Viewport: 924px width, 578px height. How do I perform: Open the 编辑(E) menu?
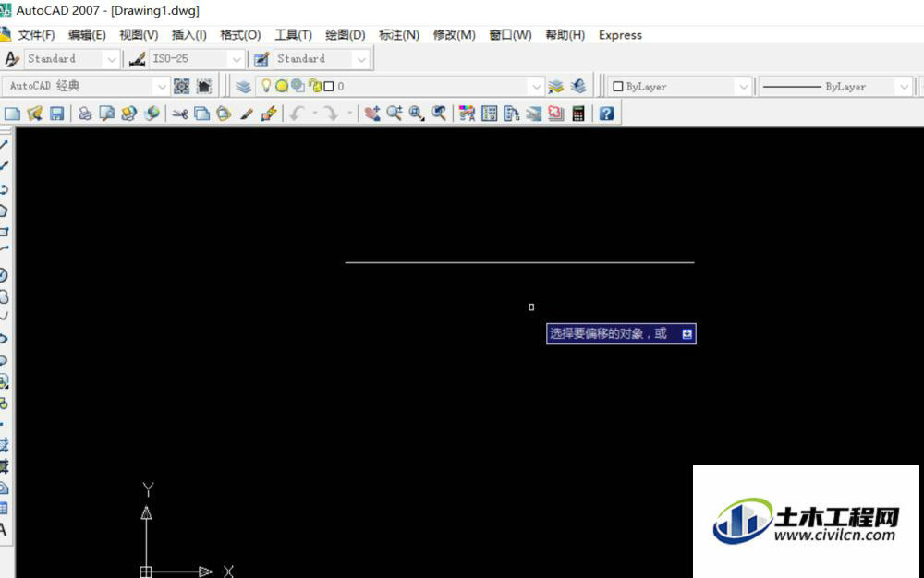point(87,35)
